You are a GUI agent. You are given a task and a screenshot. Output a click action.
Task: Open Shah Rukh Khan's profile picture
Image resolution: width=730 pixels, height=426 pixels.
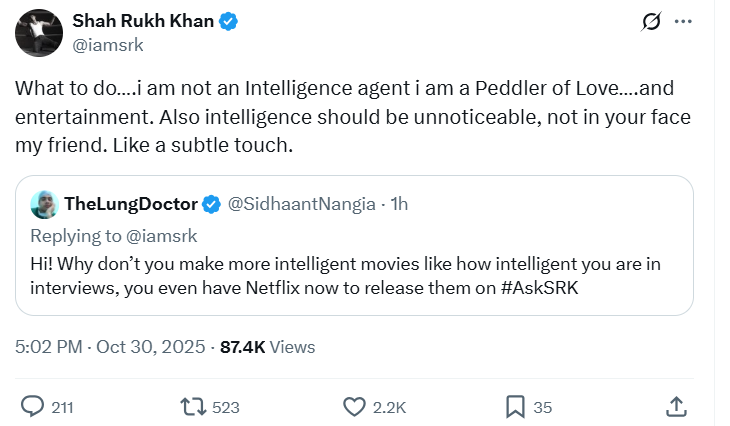39,32
